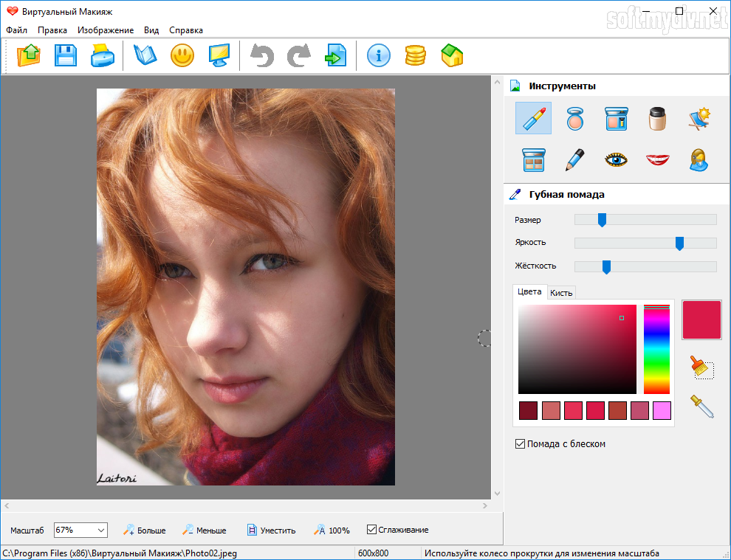Click the Жёсткость slider track
731x560 pixels.
(x=645, y=266)
